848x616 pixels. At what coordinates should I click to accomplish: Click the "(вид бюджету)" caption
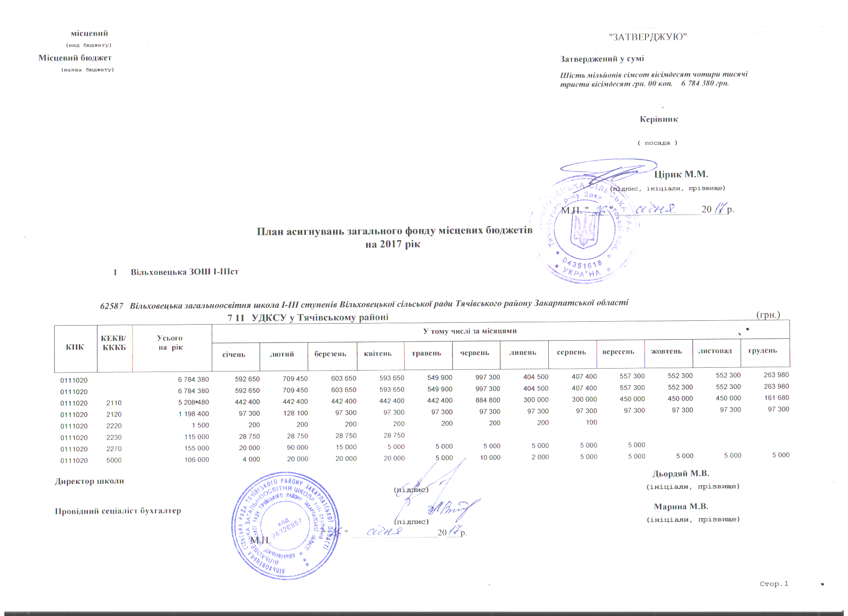[x=88, y=45]
